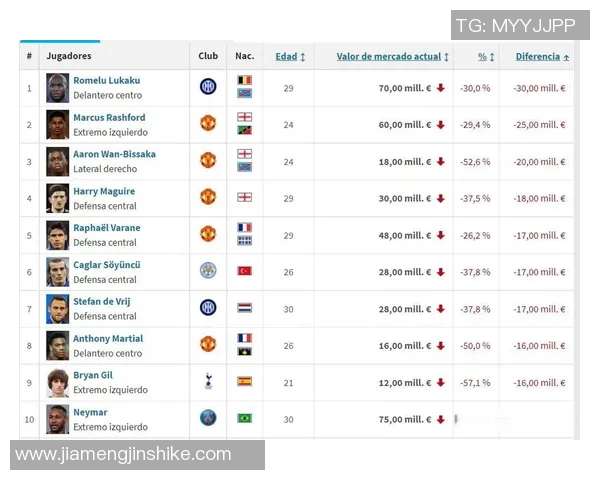Screen dimensions: 600x480
Task: Select the Club column header
Action: click(208, 57)
